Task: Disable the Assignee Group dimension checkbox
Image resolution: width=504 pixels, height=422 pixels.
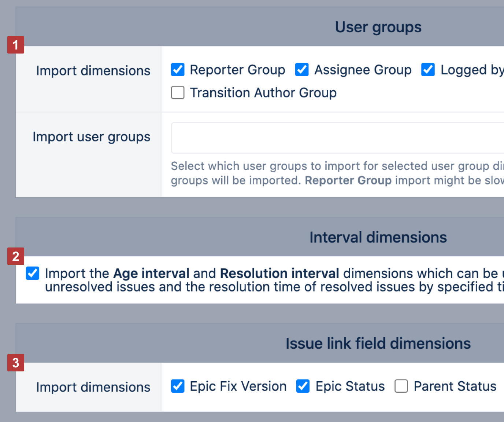Action: coord(302,70)
